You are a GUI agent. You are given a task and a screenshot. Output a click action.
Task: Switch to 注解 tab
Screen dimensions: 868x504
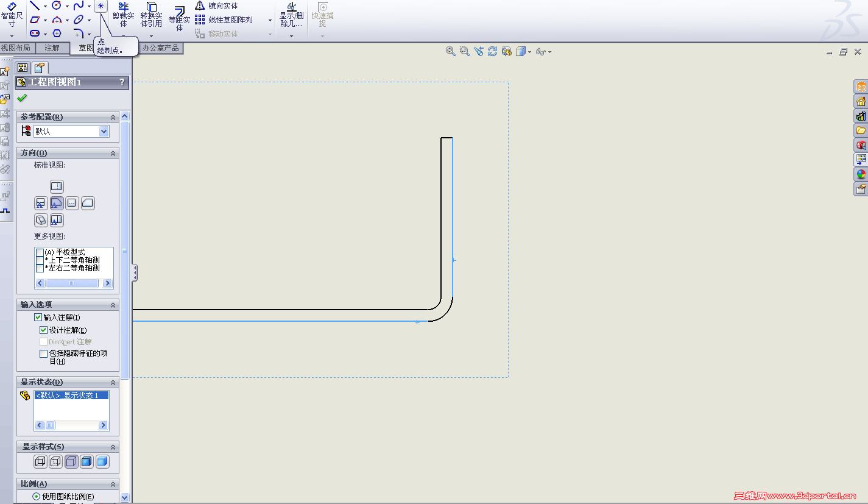[52, 48]
